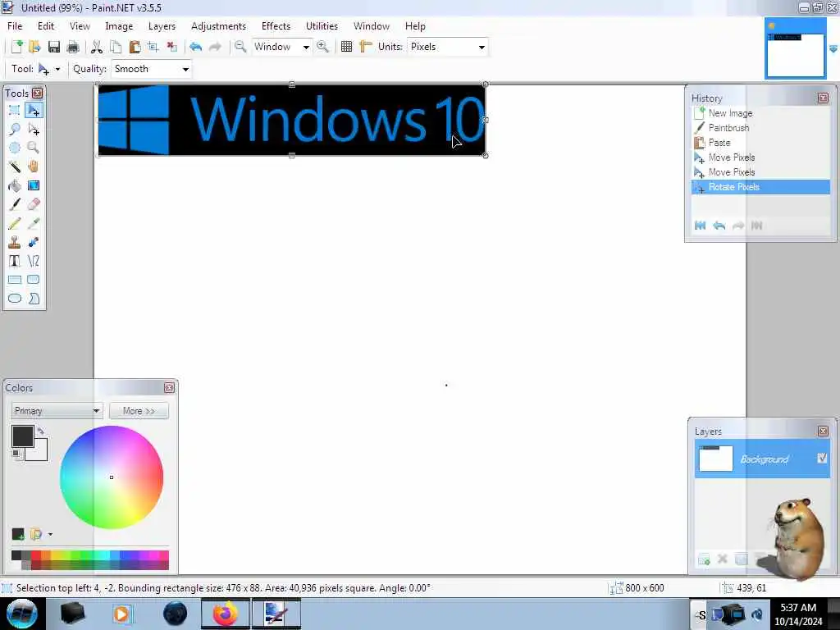
Task: Select the Gradient tool
Action: point(34,185)
